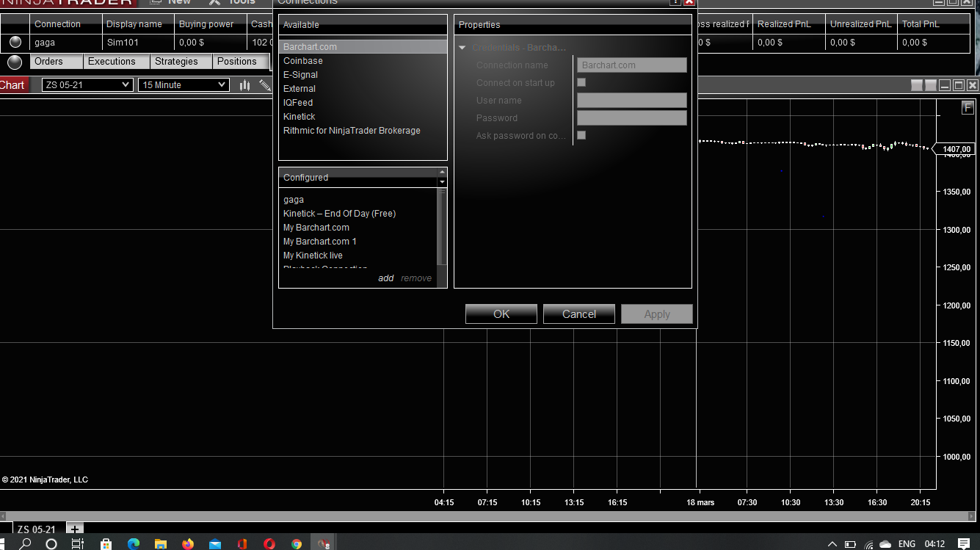Select My Barchart.com 1 in Configured

click(358, 242)
